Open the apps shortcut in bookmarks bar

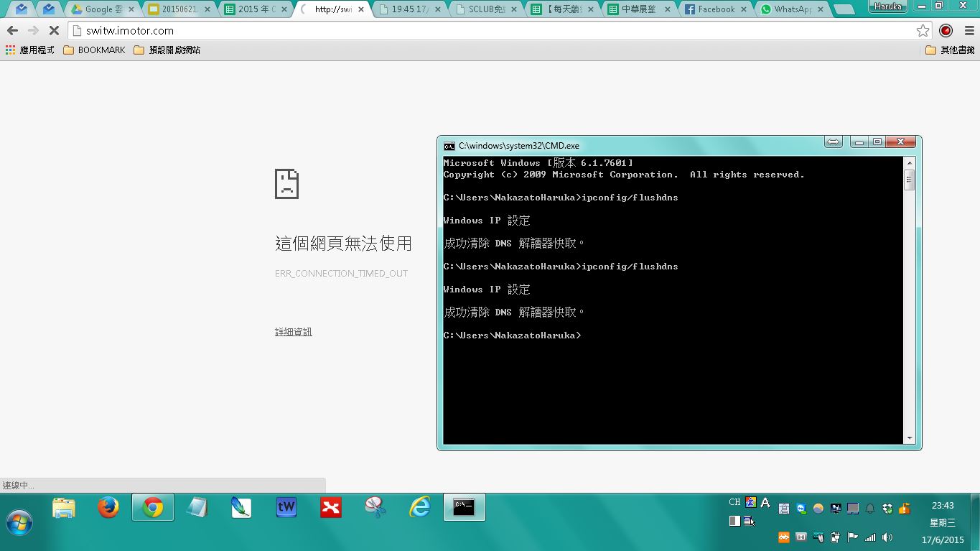pos(29,50)
